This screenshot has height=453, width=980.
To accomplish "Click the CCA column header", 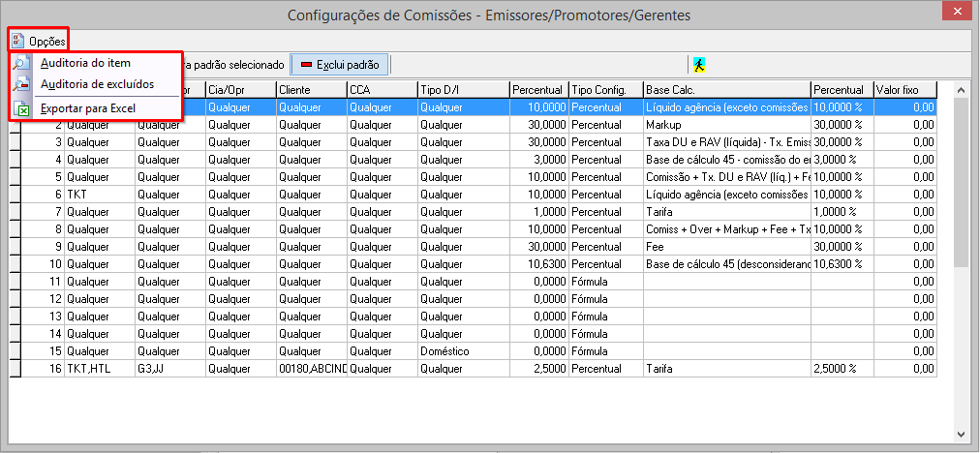I will [382, 90].
